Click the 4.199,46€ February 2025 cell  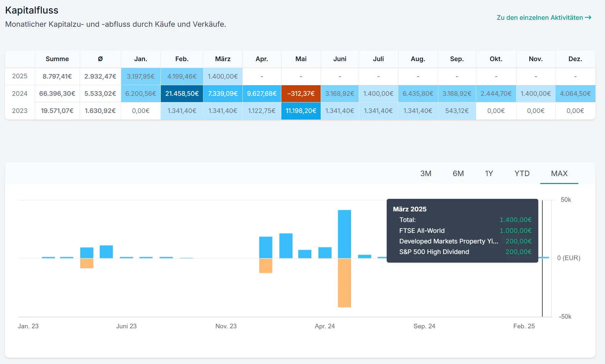(182, 76)
